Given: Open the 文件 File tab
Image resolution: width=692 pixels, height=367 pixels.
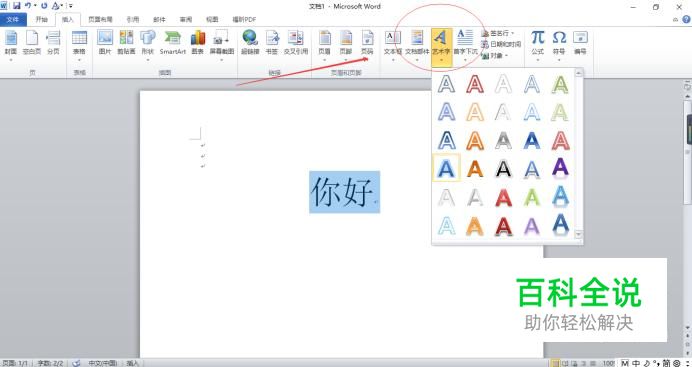Looking at the screenshot, I should (13, 19).
